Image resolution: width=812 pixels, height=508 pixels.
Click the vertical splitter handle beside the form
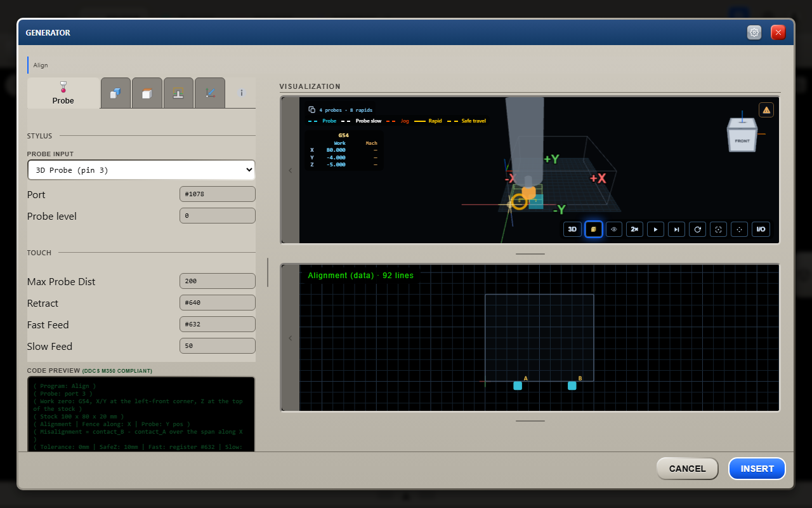268,272
